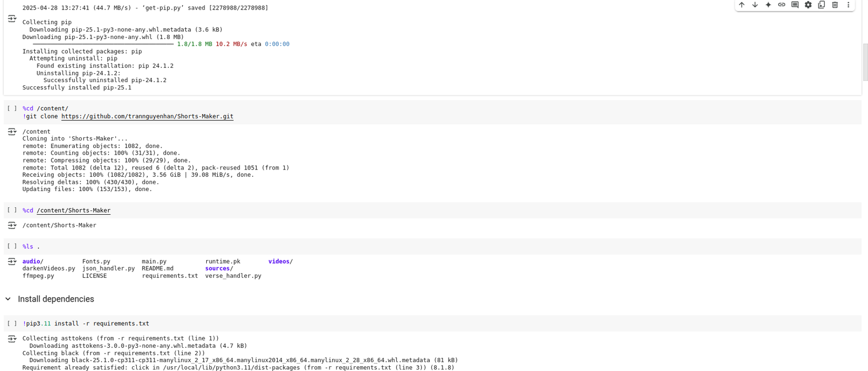
Task: Click 'ffmpeg.py' in the file listing
Action: (38, 276)
